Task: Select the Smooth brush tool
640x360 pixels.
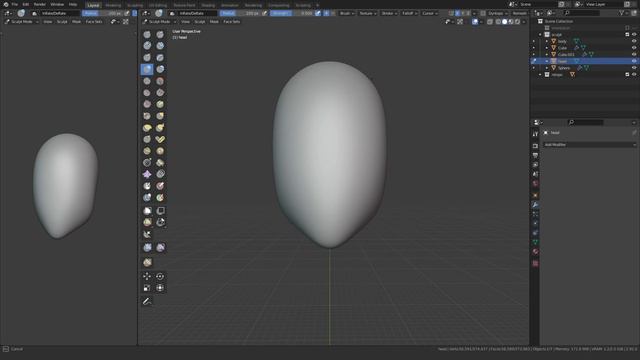Action: click(160, 81)
